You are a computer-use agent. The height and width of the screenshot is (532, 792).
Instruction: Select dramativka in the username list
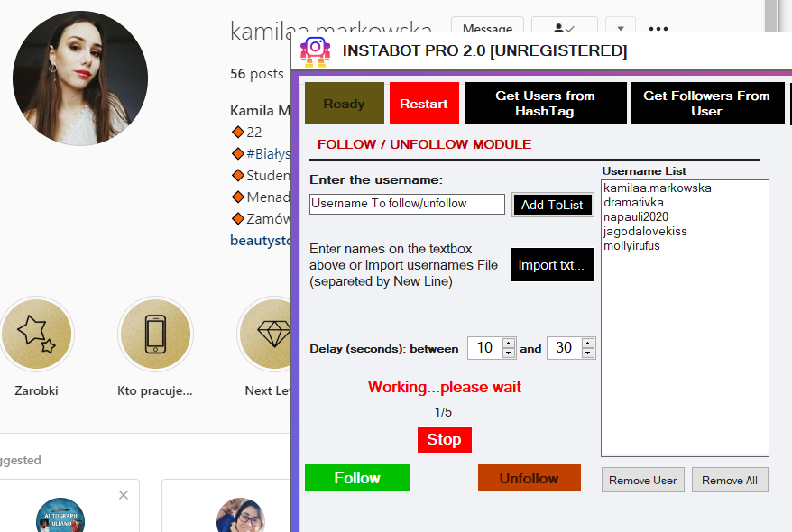coord(633,203)
